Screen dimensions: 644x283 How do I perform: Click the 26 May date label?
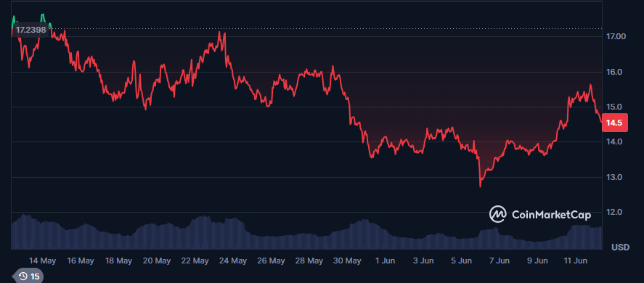click(271, 261)
